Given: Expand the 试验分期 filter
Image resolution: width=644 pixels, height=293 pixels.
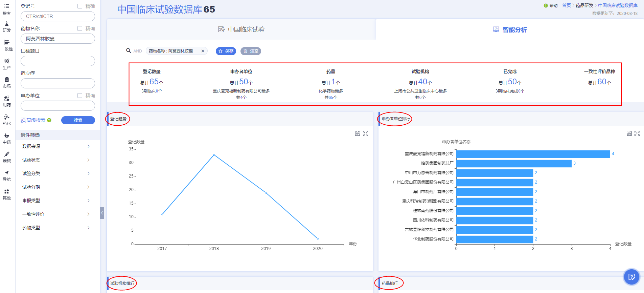Looking at the screenshot, I should pyautogui.click(x=56, y=187).
